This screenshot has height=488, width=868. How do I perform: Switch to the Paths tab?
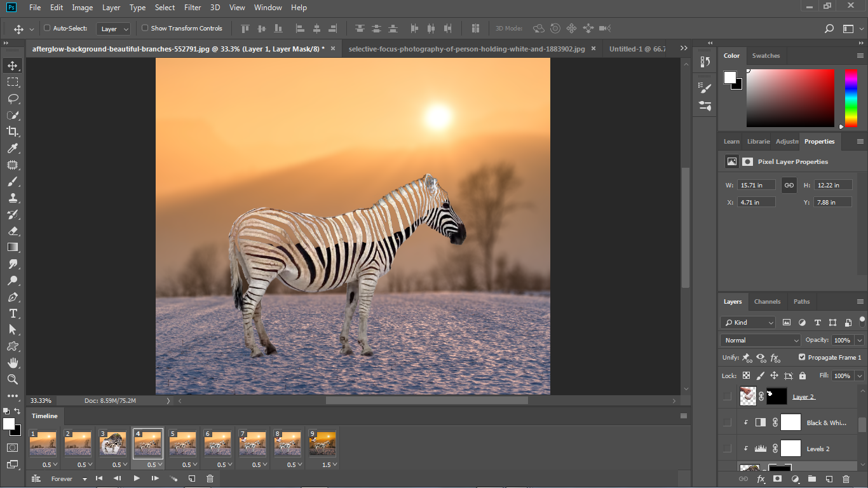point(802,302)
